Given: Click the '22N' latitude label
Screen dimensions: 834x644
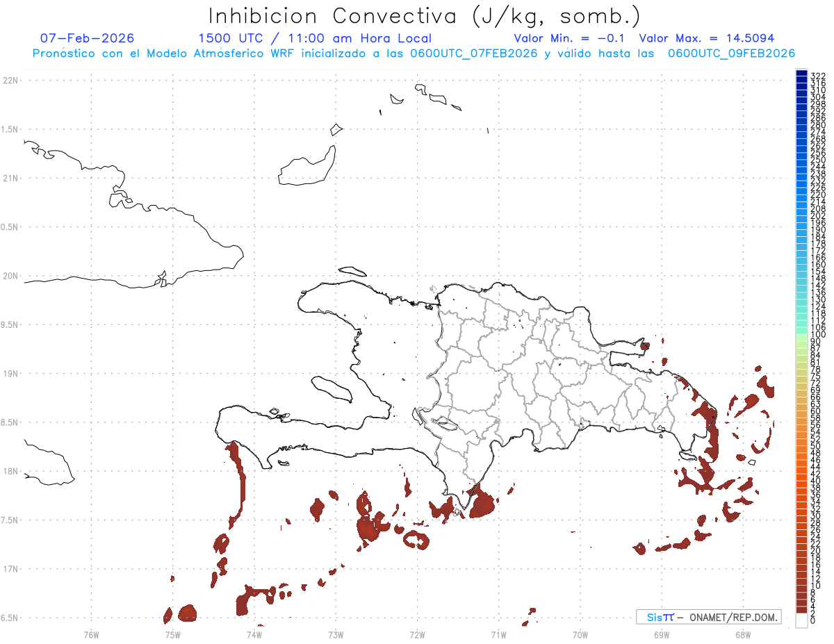Looking at the screenshot, I should [10, 81].
